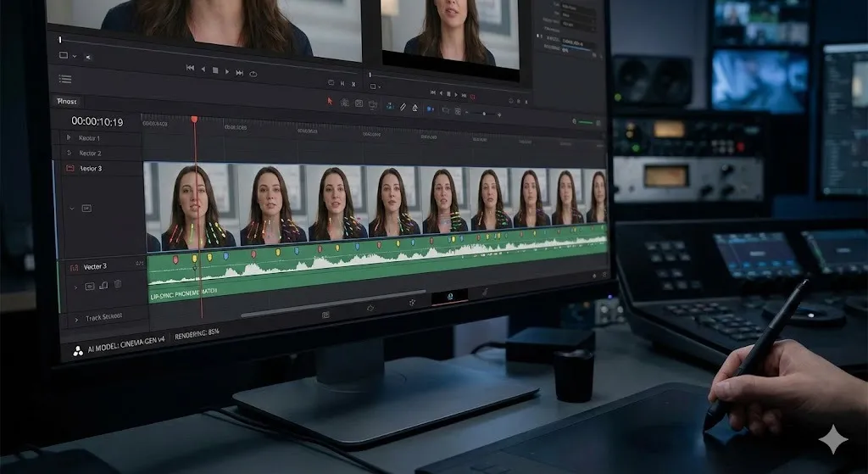Toggle the red Reslor 3 track icon
The width and height of the screenshot is (868, 474).
click(x=70, y=168)
